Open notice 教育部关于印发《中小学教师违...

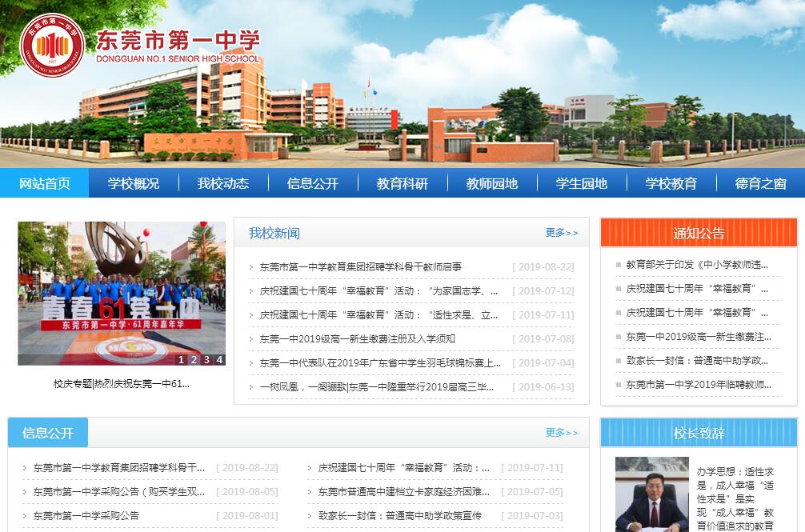(697, 265)
